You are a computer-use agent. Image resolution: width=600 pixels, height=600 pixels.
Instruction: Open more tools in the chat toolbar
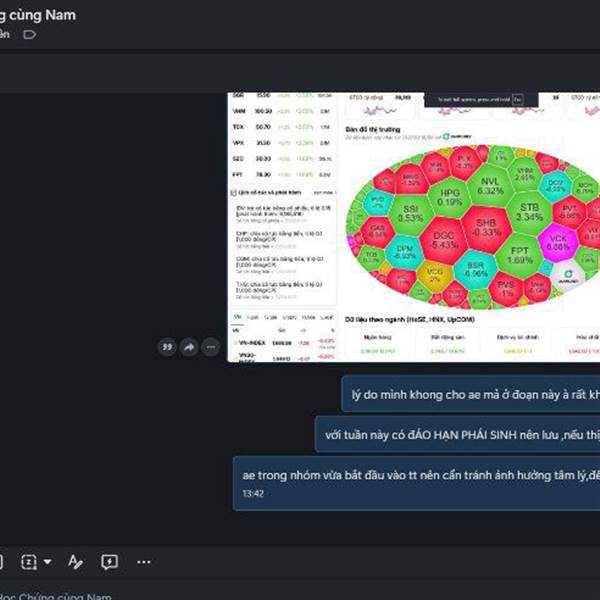144,562
